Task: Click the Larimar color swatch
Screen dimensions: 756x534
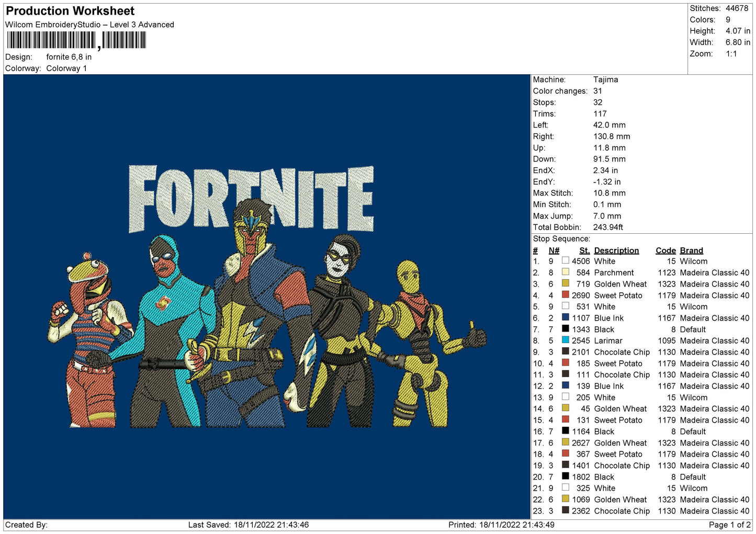Action: pyautogui.click(x=566, y=340)
